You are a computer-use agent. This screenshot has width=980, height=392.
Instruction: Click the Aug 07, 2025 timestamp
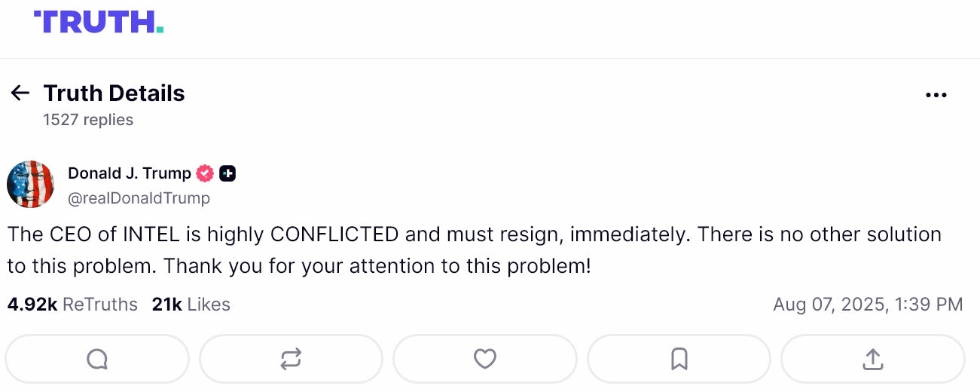(x=868, y=305)
